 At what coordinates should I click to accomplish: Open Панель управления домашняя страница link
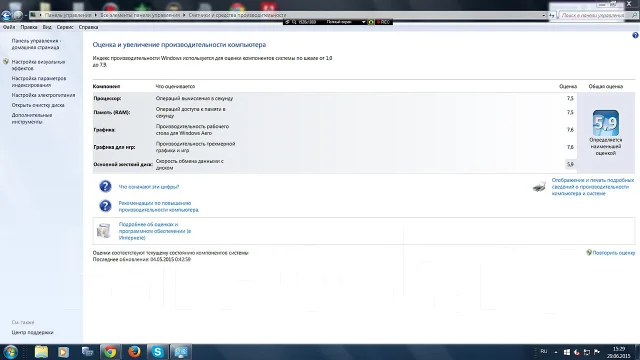click(36, 44)
